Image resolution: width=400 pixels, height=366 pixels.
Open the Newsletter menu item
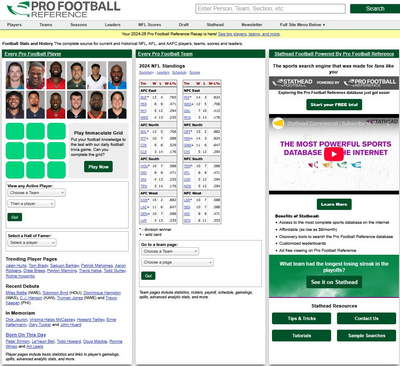[x=252, y=25]
